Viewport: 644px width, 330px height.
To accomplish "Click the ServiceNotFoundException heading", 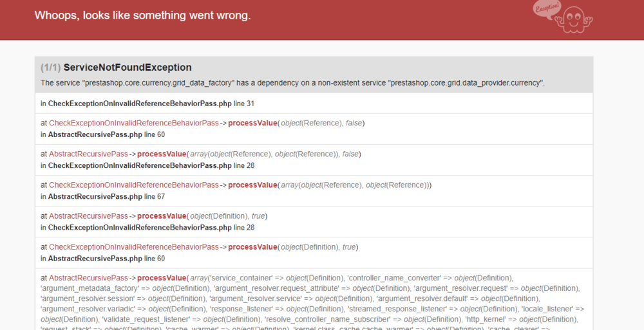I will tap(128, 68).
